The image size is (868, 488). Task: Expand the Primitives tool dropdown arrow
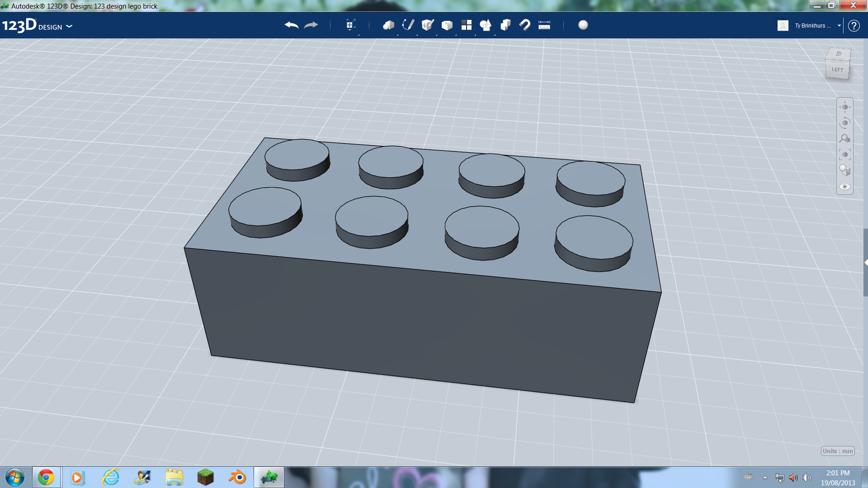click(x=398, y=35)
